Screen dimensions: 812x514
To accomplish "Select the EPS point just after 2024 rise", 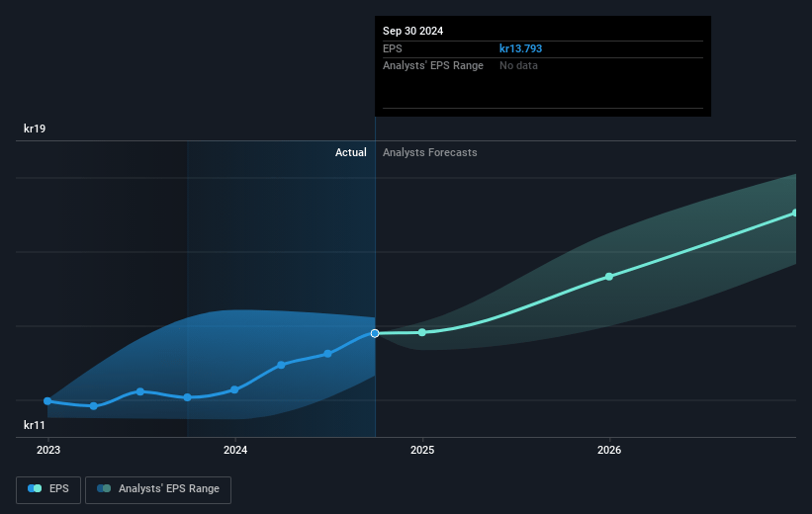I will click(x=281, y=365).
